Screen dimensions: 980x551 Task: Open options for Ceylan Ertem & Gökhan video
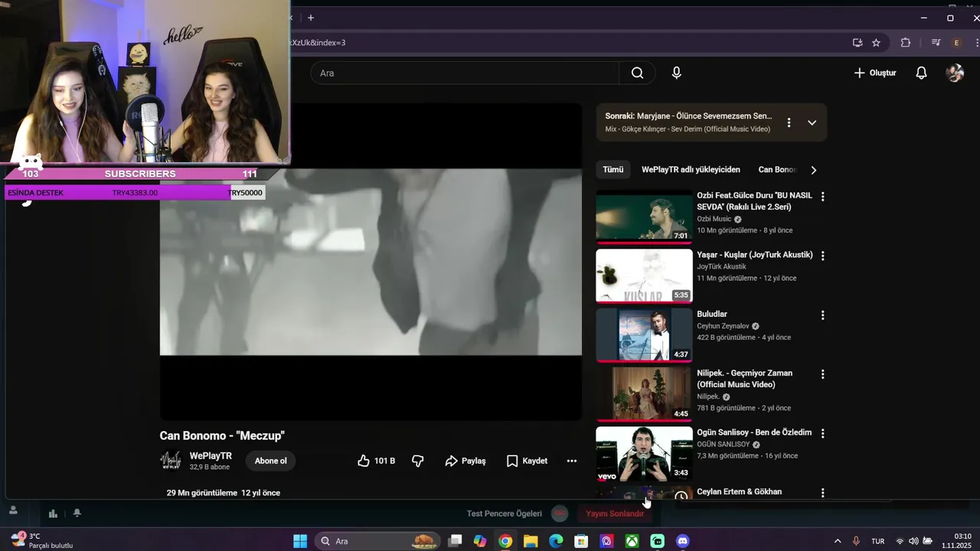click(822, 493)
